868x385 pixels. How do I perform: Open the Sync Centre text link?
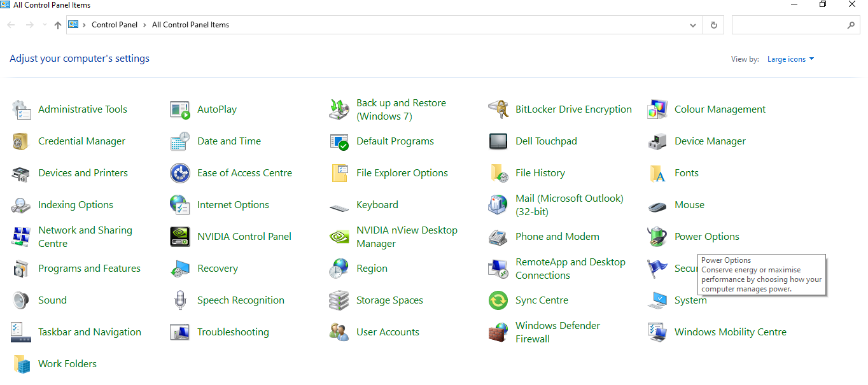coord(542,300)
